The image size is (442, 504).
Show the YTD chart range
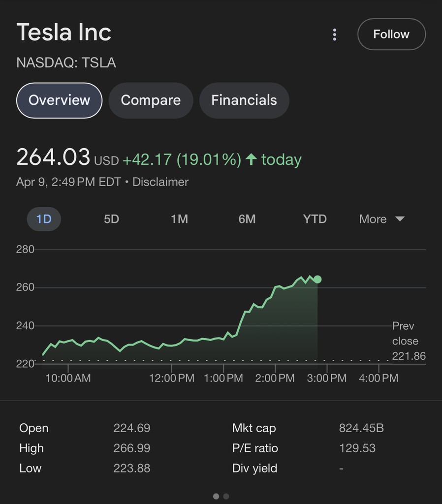click(315, 219)
